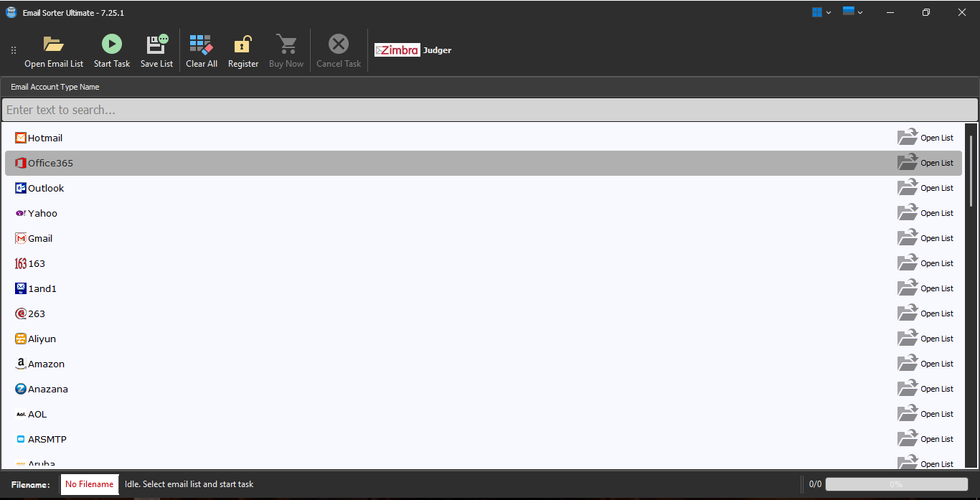Click Open List next to Hotmail

925,137
